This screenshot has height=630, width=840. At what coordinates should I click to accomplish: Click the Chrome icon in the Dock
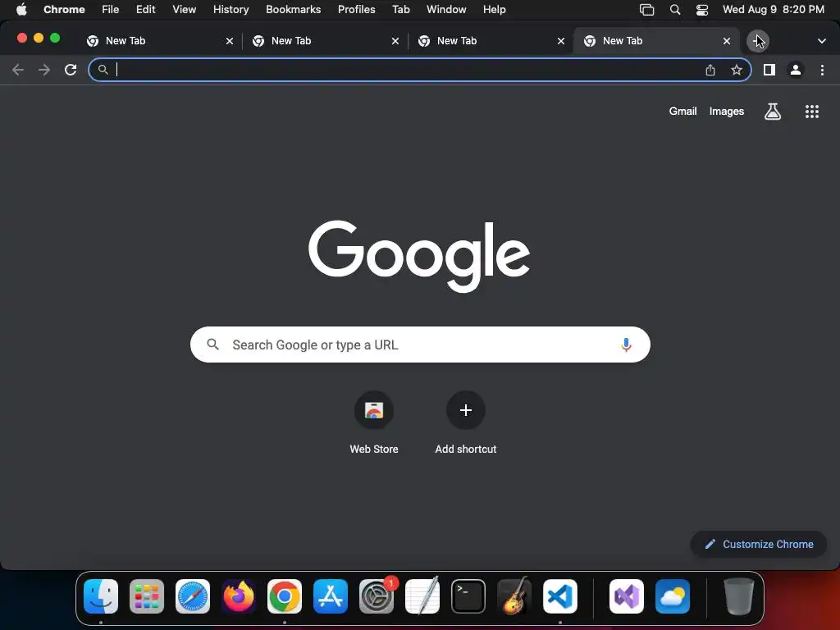point(285,596)
